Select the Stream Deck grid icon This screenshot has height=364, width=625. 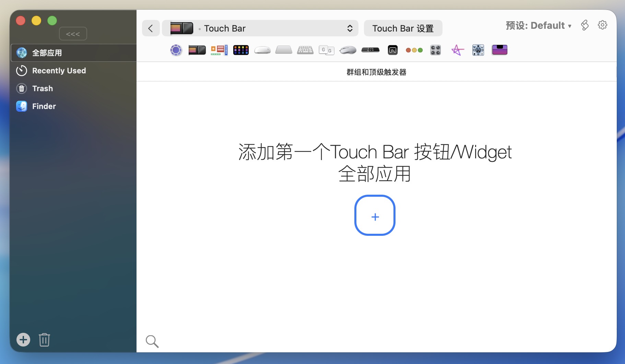point(241,50)
